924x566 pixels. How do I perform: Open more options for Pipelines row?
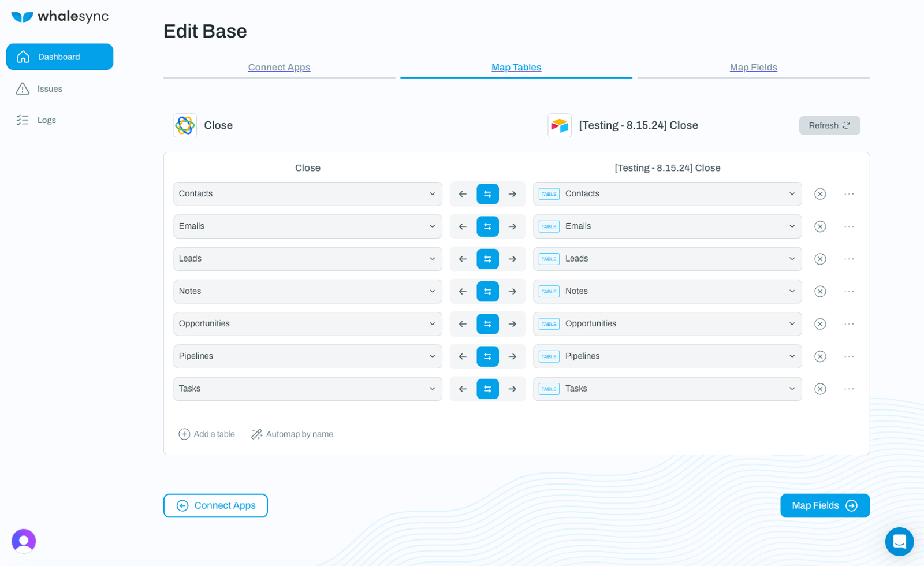849,356
